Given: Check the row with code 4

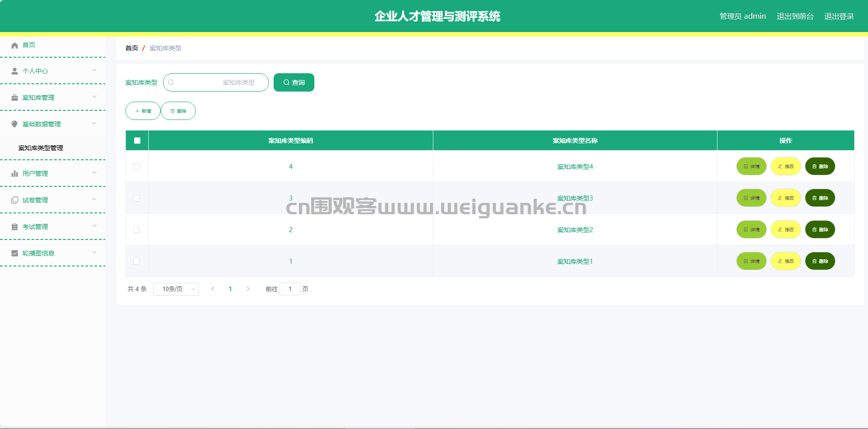Looking at the screenshot, I should pos(136,167).
